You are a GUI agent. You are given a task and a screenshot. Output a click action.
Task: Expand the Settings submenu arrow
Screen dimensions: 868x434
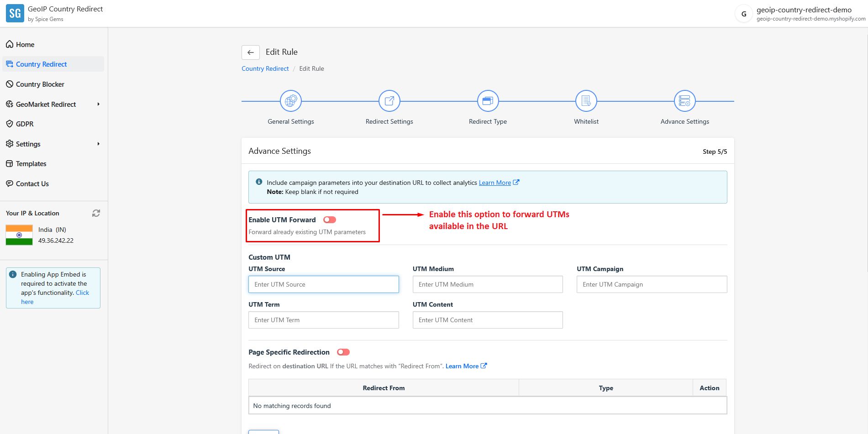98,144
